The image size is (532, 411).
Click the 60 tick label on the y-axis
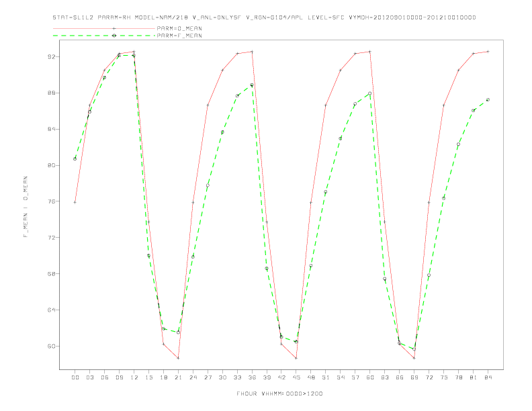(51, 347)
